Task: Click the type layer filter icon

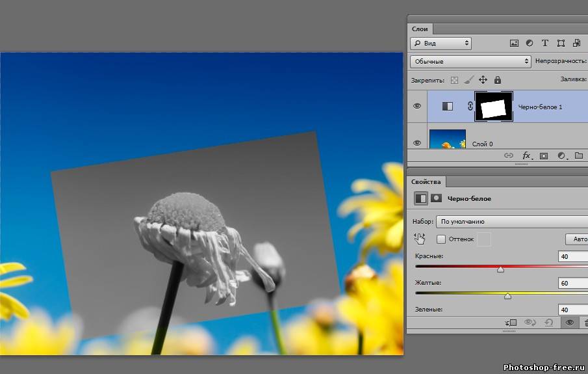Action: point(545,44)
